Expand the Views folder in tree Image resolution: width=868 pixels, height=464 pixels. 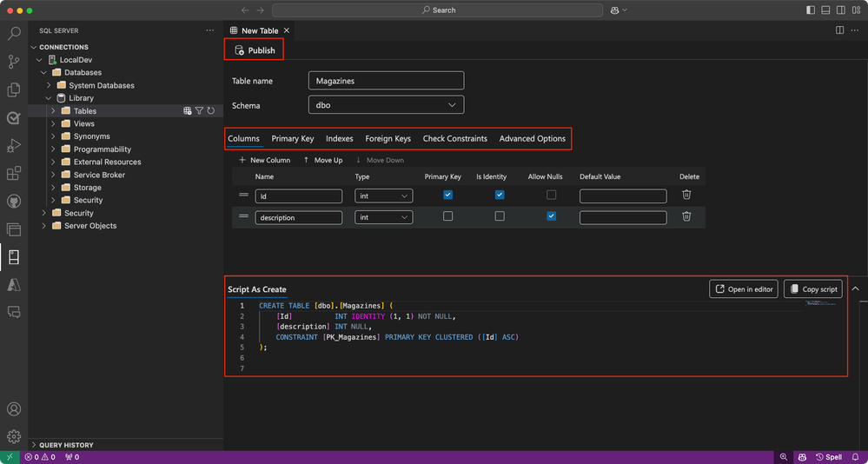(x=53, y=124)
